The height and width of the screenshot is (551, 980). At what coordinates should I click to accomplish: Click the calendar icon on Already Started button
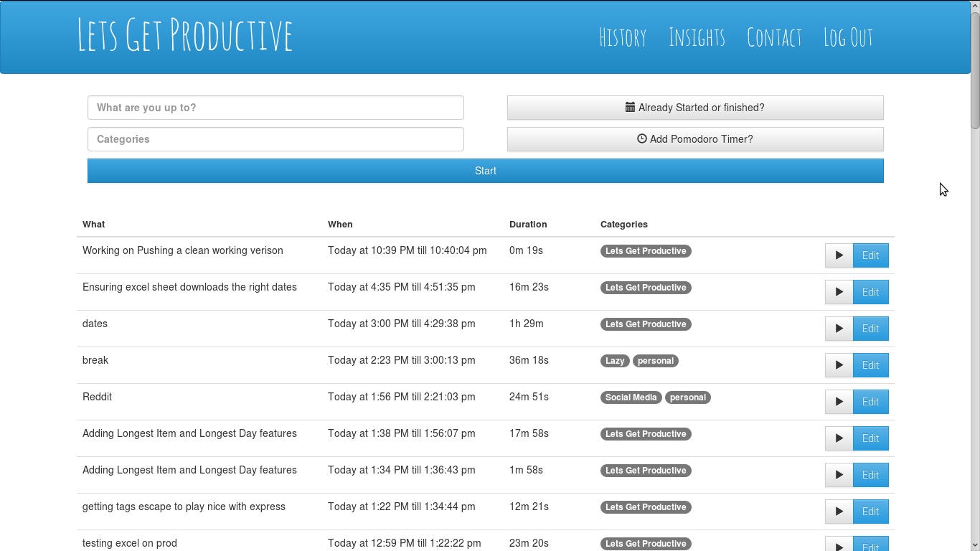631,108
